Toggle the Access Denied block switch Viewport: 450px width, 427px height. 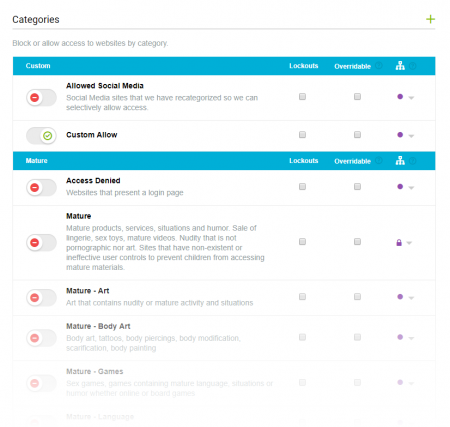[x=41, y=188]
